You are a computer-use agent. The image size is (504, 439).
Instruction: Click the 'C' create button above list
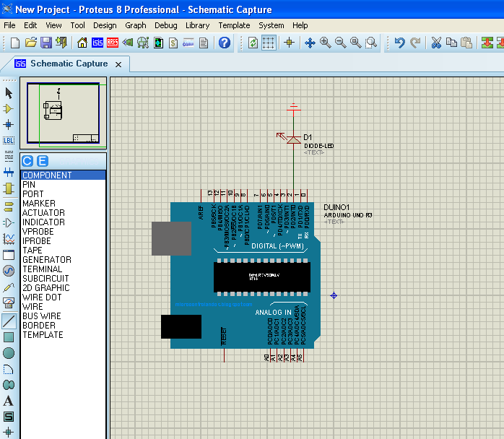point(28,161)
